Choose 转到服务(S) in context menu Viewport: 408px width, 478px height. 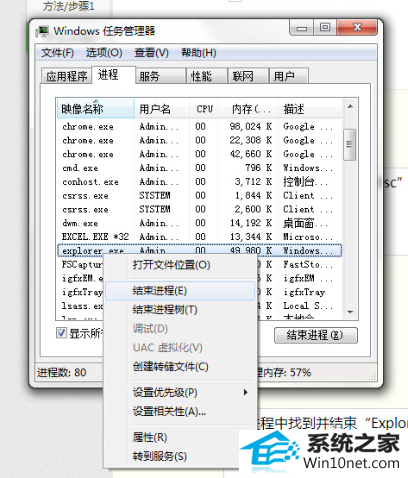pos(180,456)
